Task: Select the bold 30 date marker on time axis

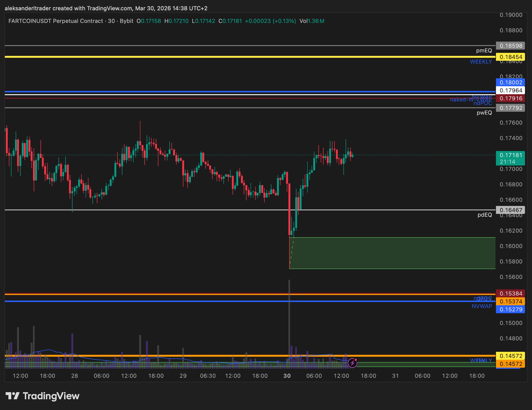Action: 287,376
